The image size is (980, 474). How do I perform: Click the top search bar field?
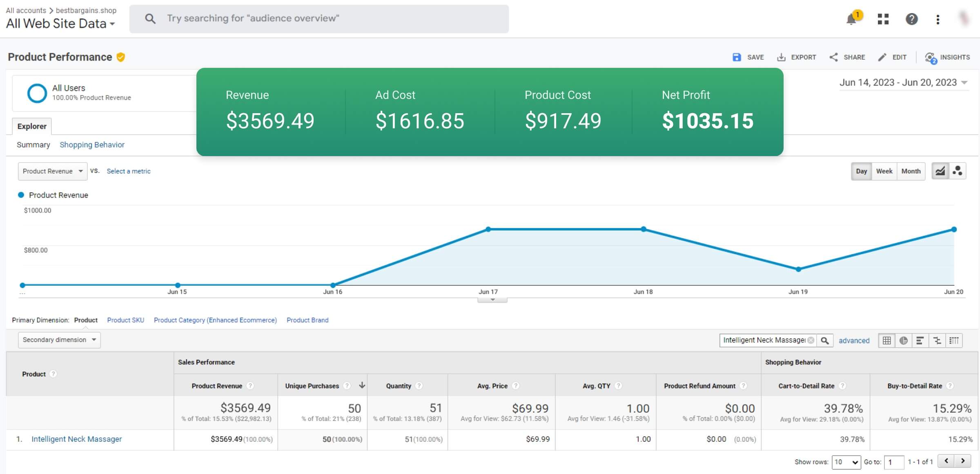(x=318, y=19)
